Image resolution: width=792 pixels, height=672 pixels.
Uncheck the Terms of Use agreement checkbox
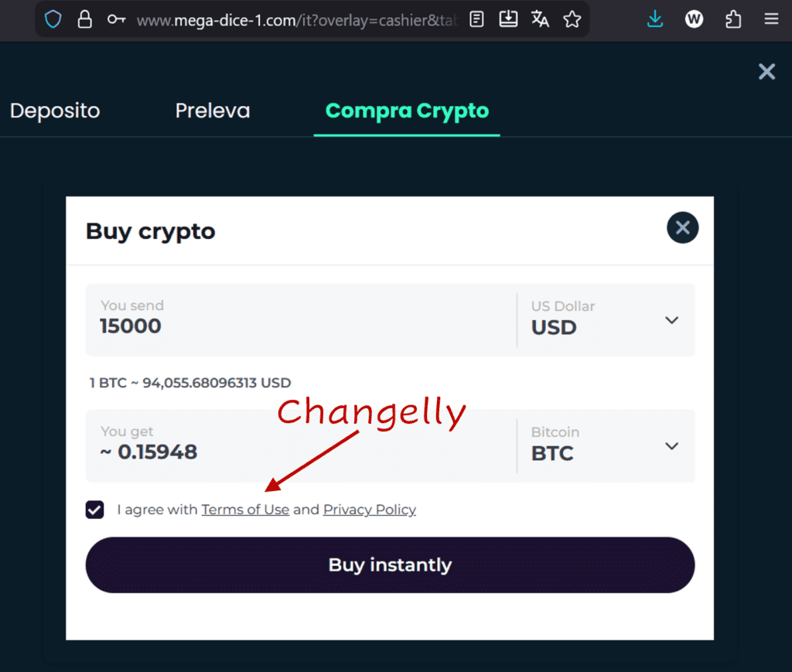click(x=94, y=510)
